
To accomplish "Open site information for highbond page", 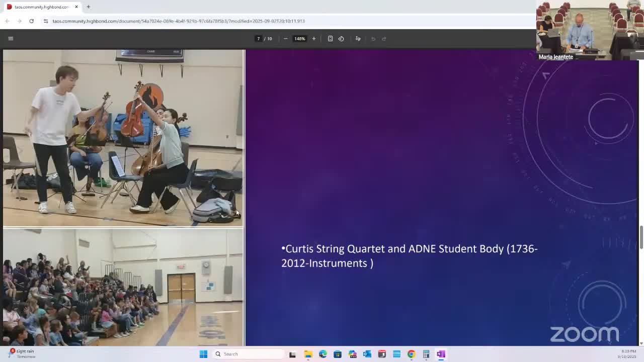I will 45,21.
